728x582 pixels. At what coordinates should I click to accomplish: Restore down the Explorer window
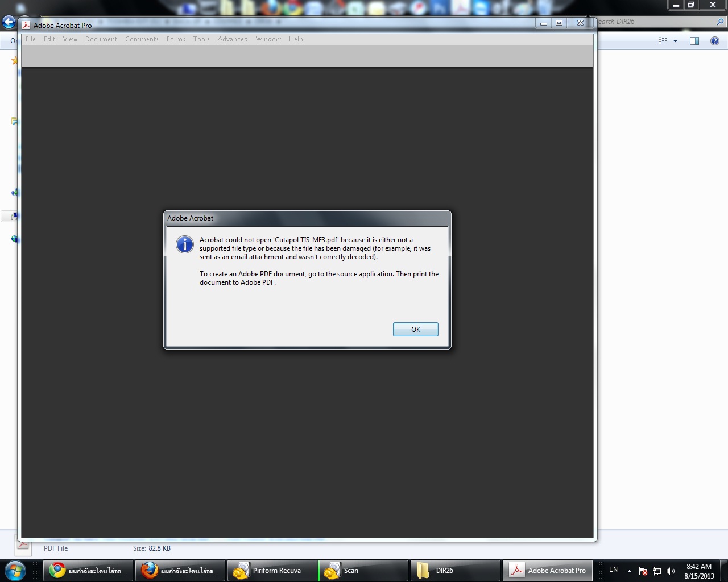click(691, 5)
